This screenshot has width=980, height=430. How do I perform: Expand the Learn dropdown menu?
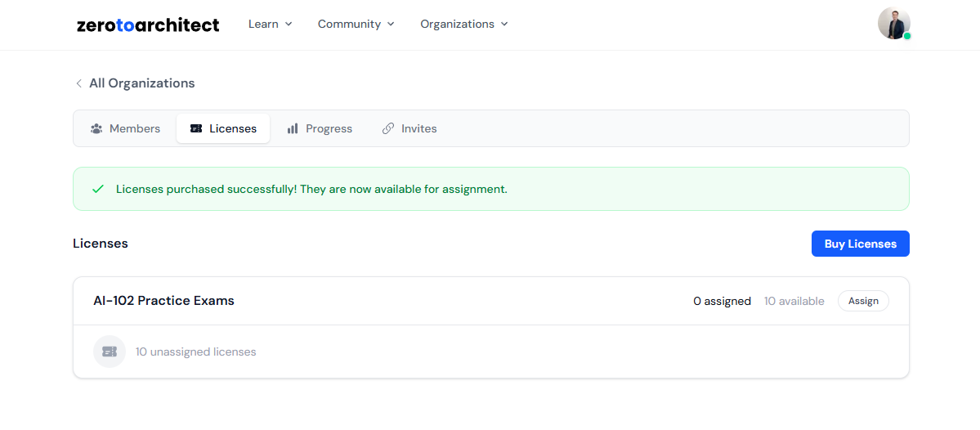click(270, 25)
